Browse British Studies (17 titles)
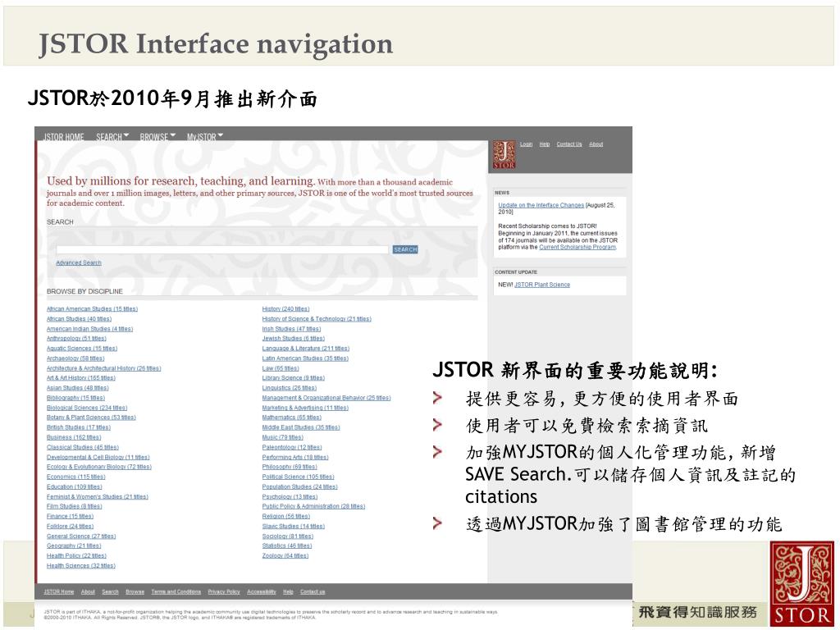 tap(79, 427)
